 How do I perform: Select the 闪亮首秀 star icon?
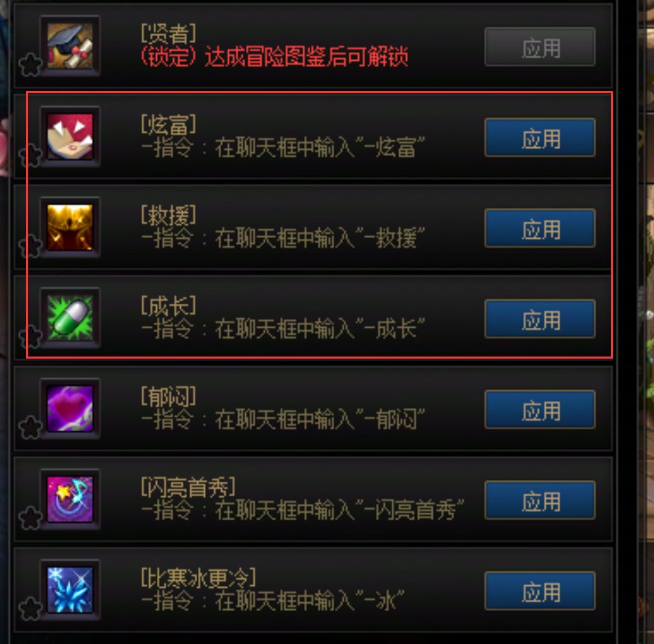pyautogui.click(x=70, y=499)
